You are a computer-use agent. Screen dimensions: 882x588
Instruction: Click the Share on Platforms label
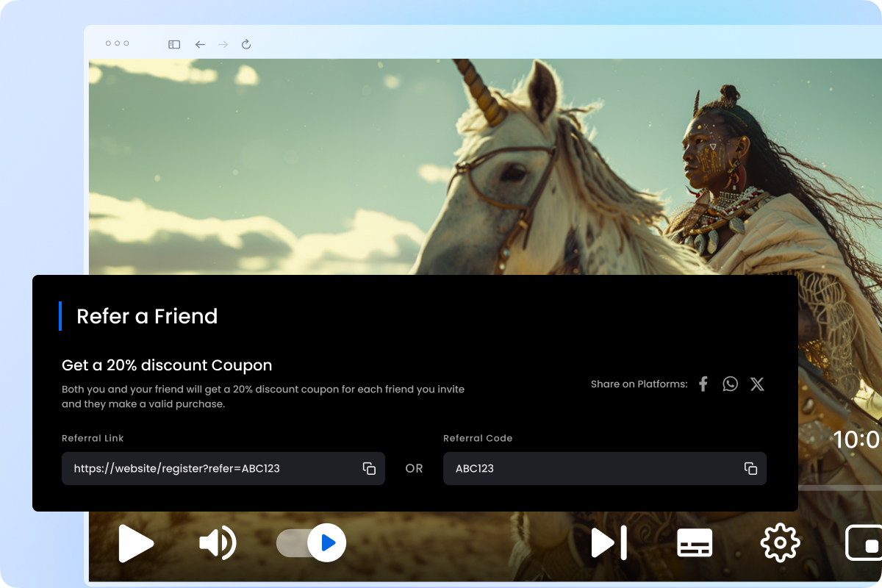click(x=639, y=383)
